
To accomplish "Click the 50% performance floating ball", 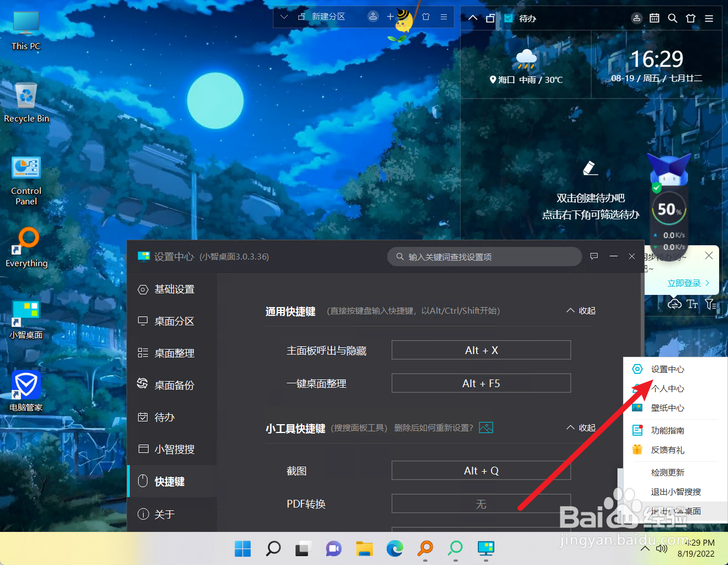I will pos(669,210).
